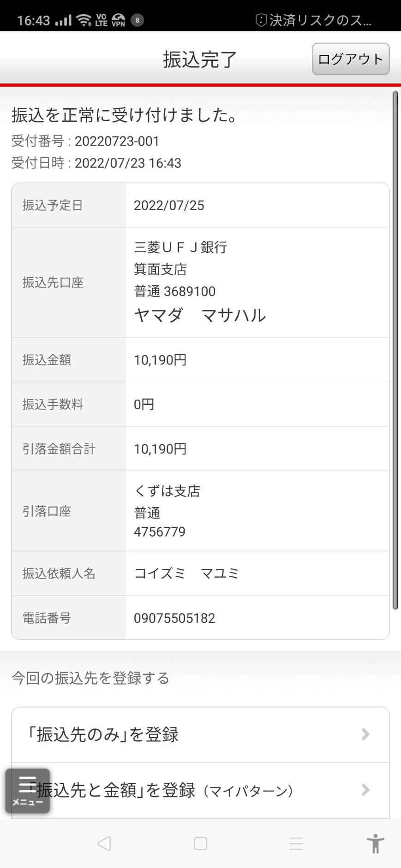The height and width of the screenshot is (868, 401).
Task: Tap the Wi-Fi signal status icon
Action: 84,20
